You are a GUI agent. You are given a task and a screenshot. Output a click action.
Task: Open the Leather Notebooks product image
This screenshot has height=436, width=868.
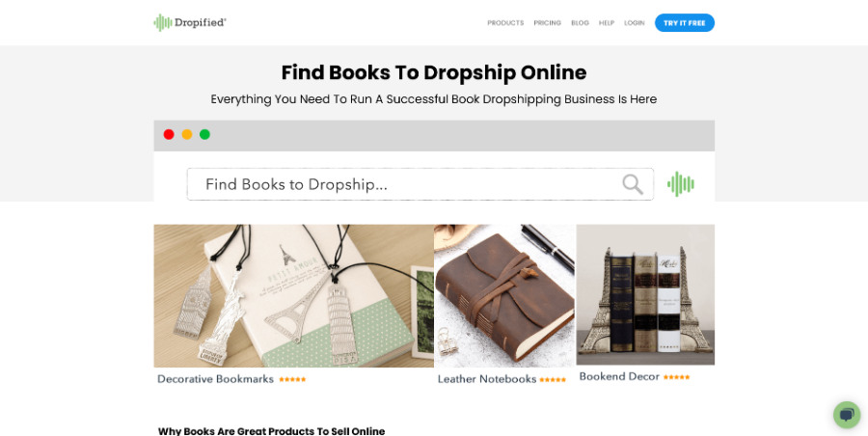click(504, 296)
